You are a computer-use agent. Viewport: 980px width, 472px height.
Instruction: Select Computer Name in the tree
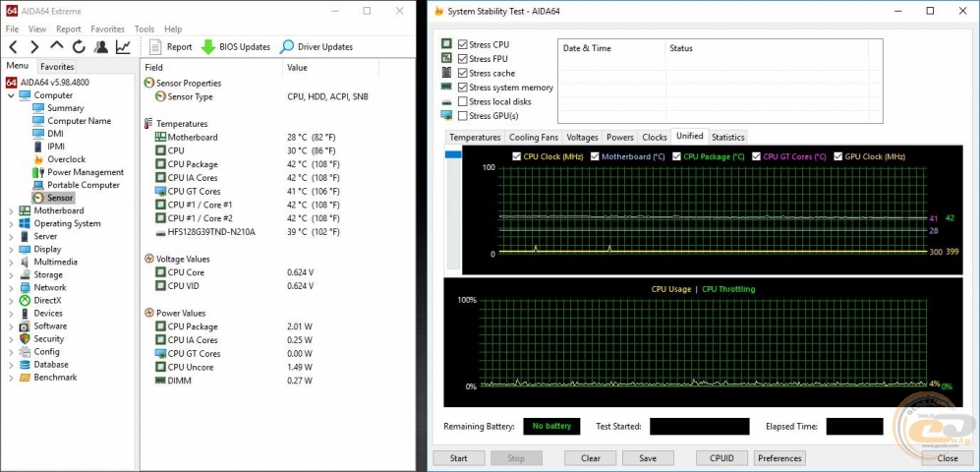point(79,121)
